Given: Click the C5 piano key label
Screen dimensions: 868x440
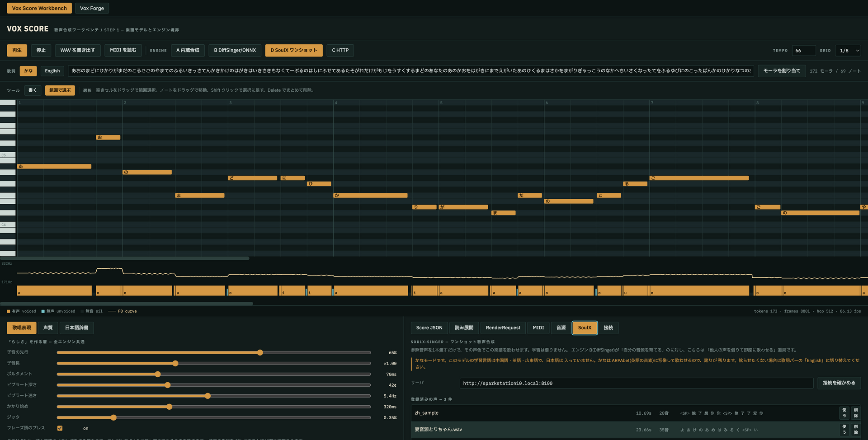Looking at the screenshot, I should pyautogui.click(x=8, y=155).
